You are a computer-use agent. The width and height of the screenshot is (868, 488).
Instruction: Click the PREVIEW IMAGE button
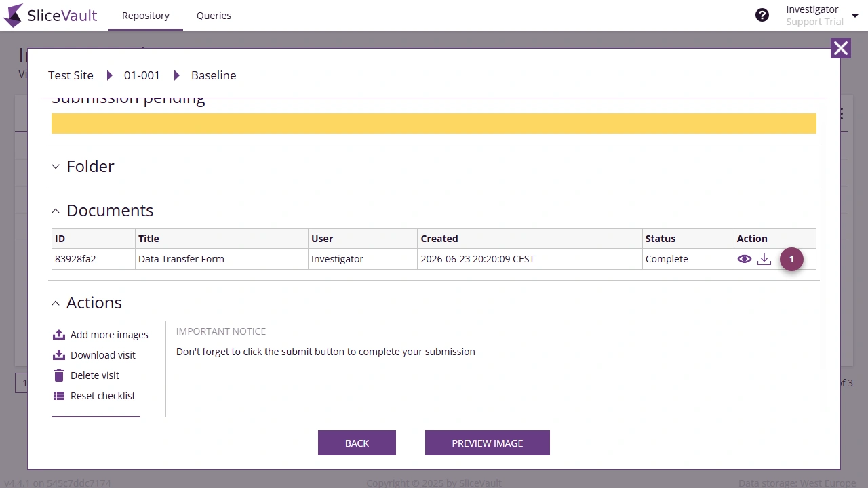coord(488,443)
